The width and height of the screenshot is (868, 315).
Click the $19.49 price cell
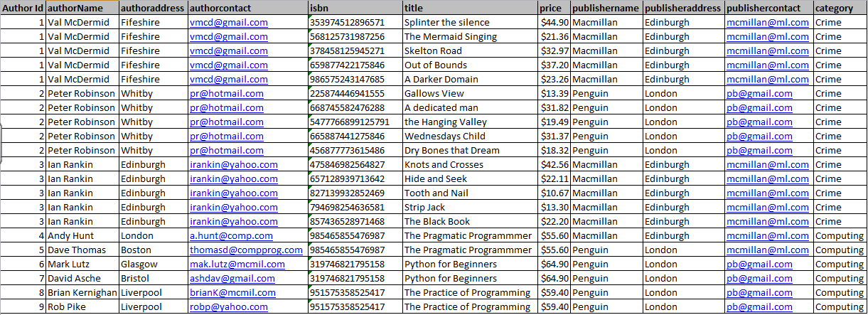[x=554, y=122]
